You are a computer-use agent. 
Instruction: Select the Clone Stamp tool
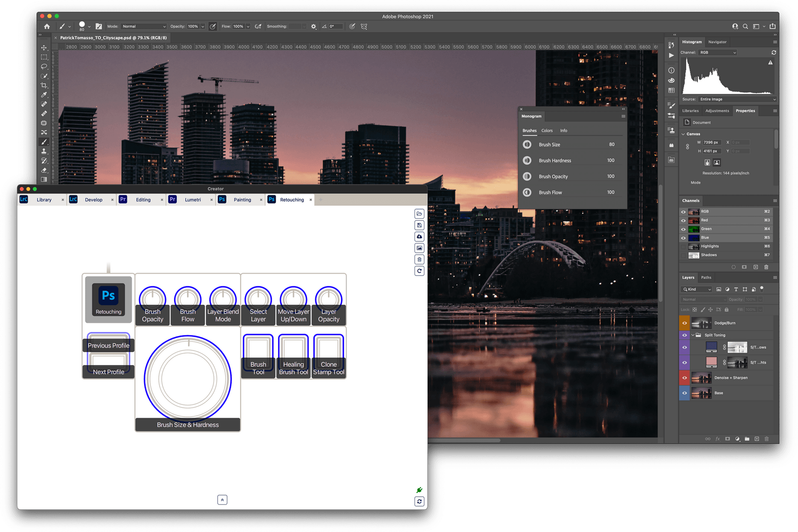(x=44, y=151)
